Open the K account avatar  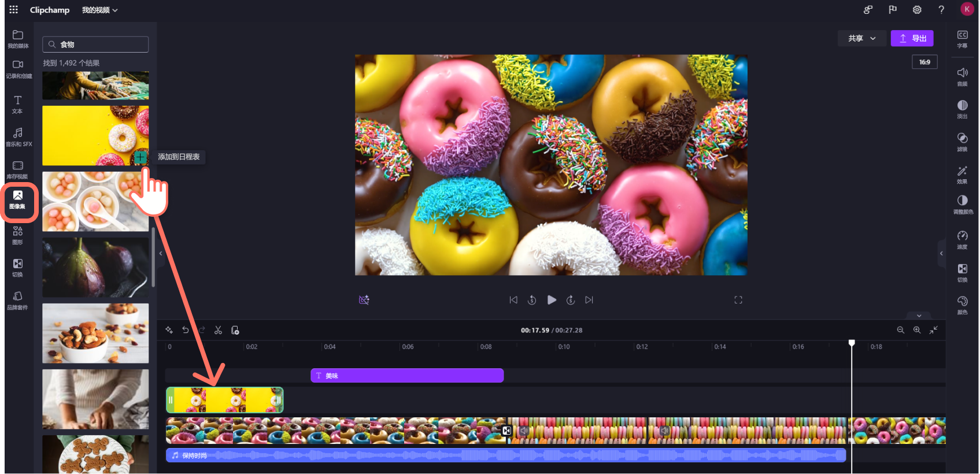click(967, 9)
